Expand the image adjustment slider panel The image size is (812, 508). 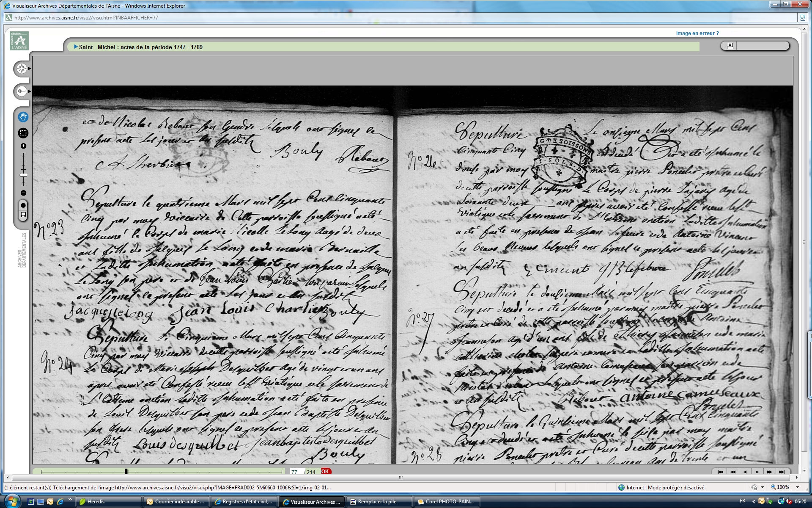22,91
